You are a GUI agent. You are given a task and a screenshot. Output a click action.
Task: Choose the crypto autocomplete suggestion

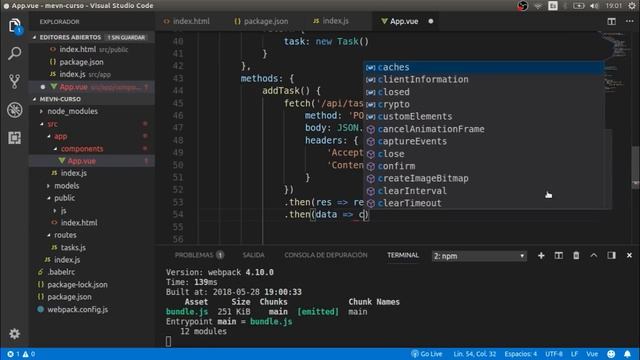[484, 104]
